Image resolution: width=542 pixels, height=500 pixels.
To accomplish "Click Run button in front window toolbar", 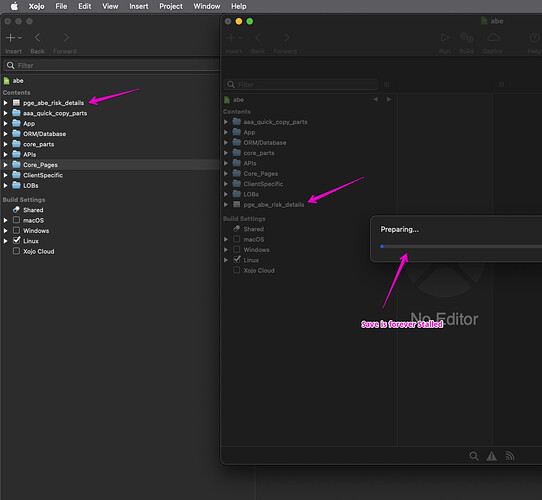I will (x=445, y=37).
